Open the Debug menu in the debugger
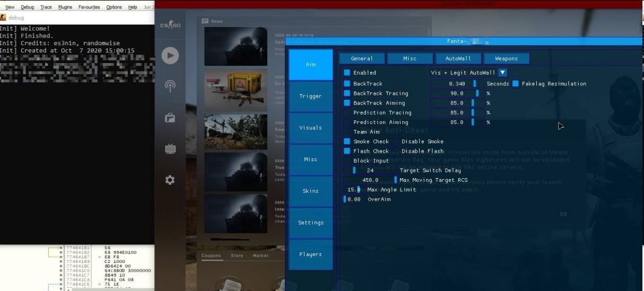 [27, 7]
